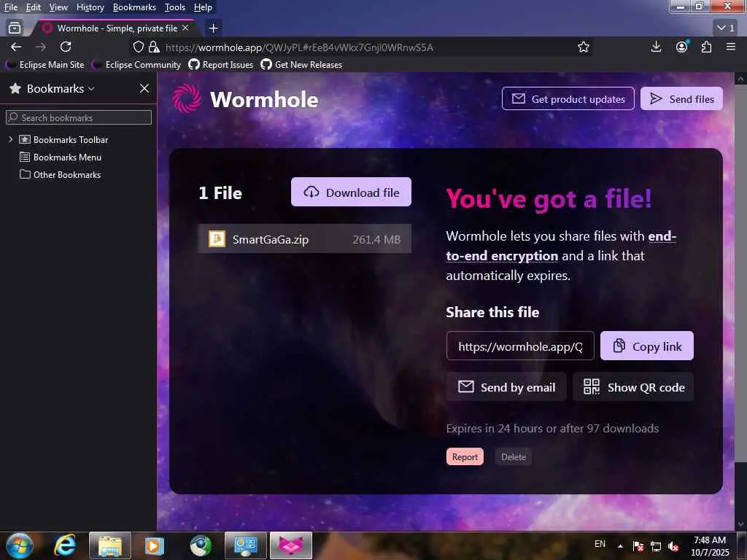Open the Action Center flag icon
This screenshot has height=560, width=747.
[x=638, y=546]
